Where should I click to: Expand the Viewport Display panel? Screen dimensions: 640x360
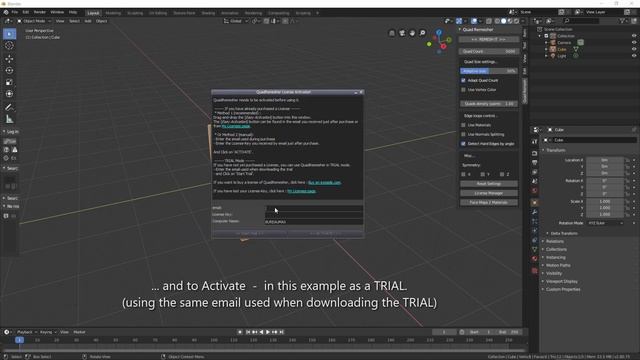(561, 281)
